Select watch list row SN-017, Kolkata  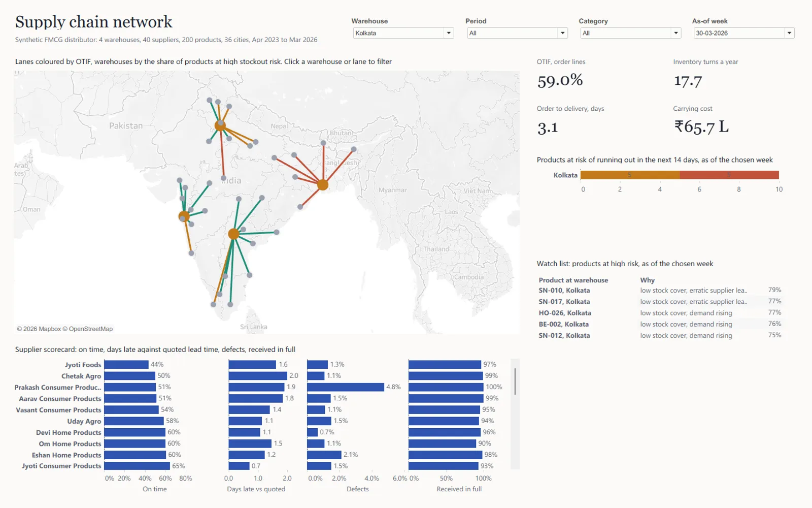pos(660,302)
